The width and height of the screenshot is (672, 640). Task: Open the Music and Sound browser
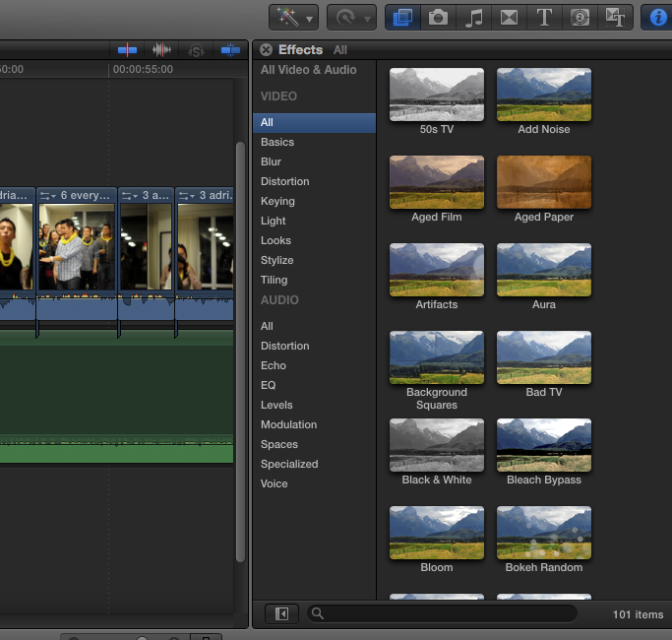[x=473, y=18]
